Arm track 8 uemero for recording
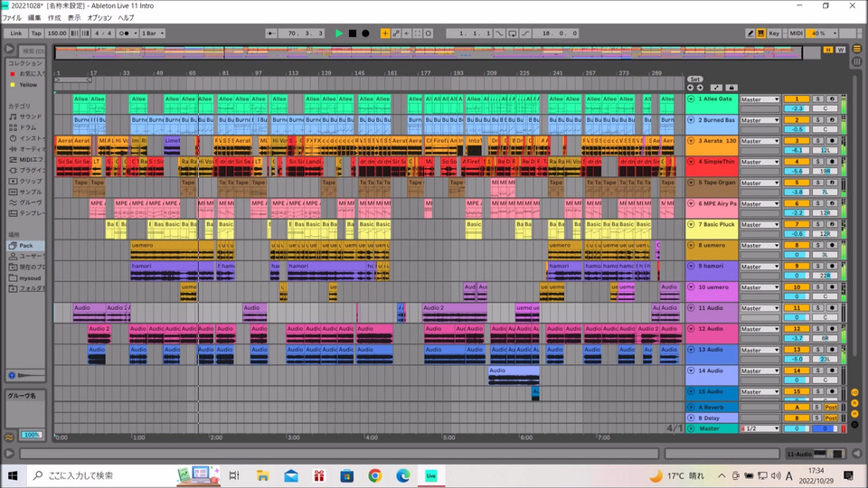The image size is (868, 488). pos(833,245)
